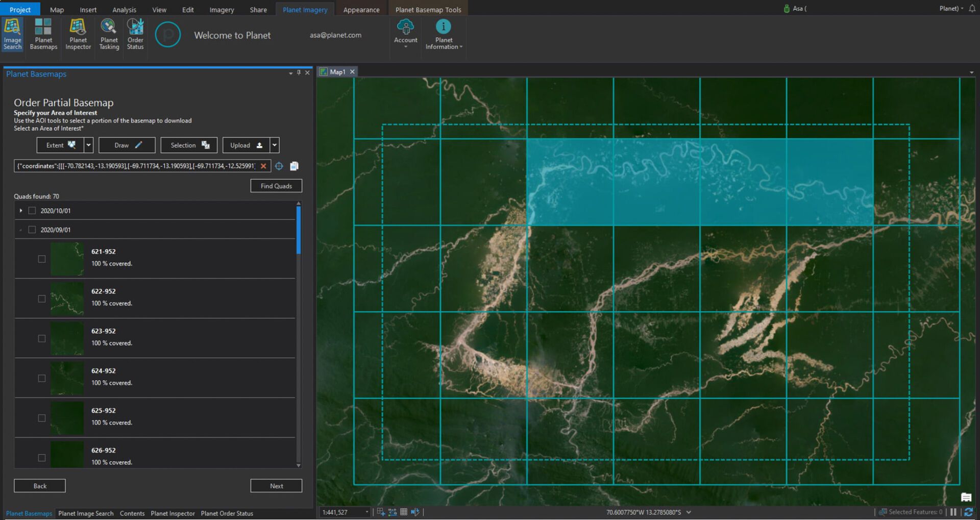
Task: Launch Planet Tasking from the ribbon
Action: coord(109,35)
